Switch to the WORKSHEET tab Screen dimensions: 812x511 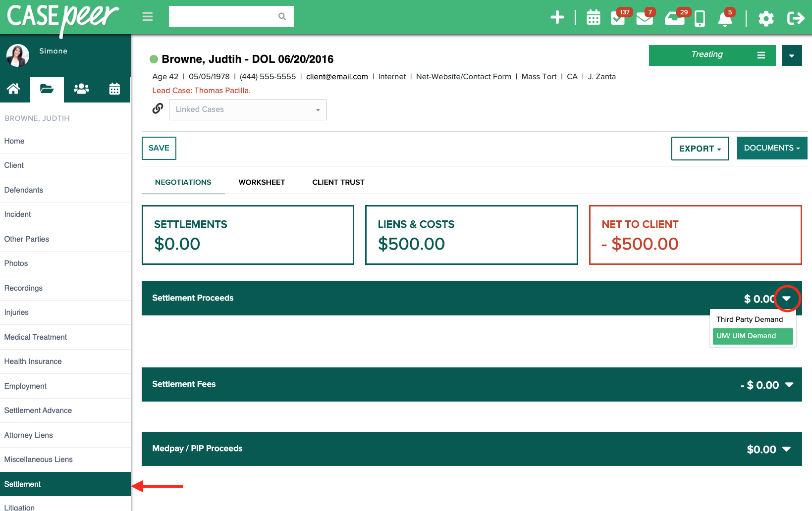[262, 182]
